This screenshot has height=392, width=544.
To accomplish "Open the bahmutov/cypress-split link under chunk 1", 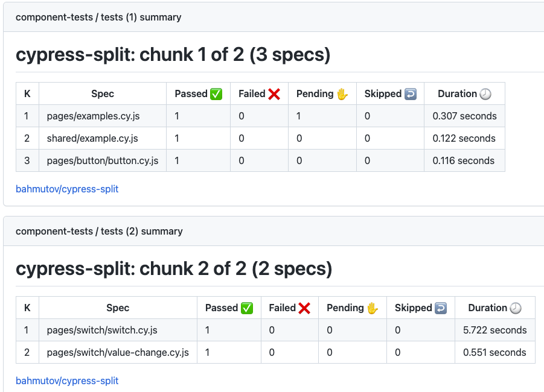I will pyautogui.click(x=66, y=189).
